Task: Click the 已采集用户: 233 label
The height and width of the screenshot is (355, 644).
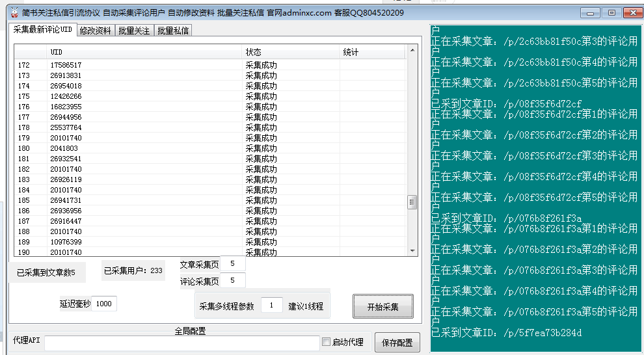Action: pos(133,270)
